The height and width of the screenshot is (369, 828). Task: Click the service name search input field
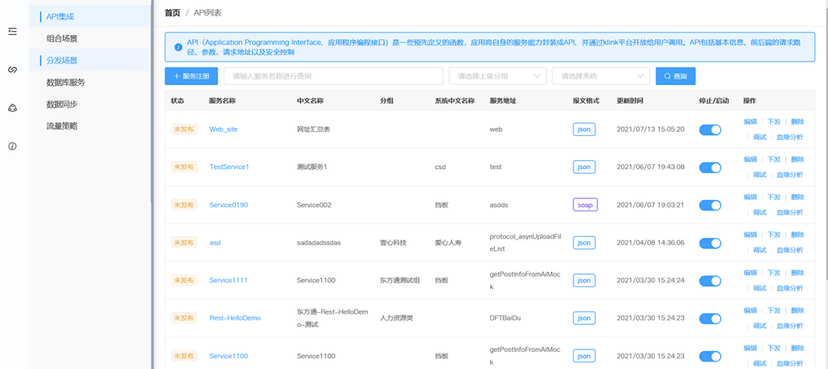pyautogui.click(x=334, y=76)
